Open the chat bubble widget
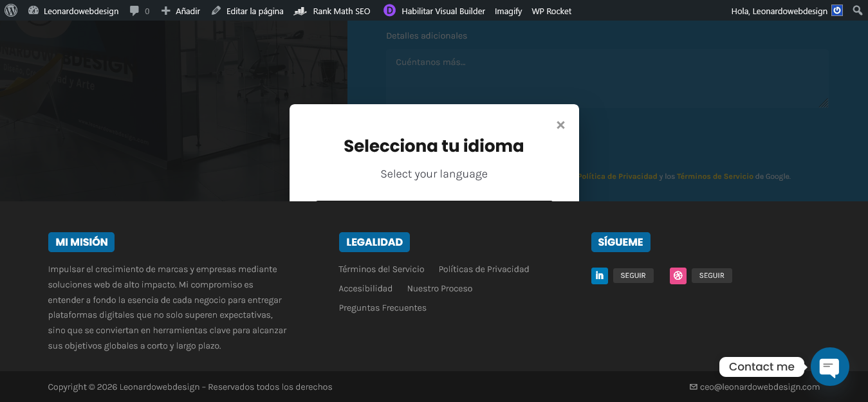The image size is (868, 402). pos(829,367)
